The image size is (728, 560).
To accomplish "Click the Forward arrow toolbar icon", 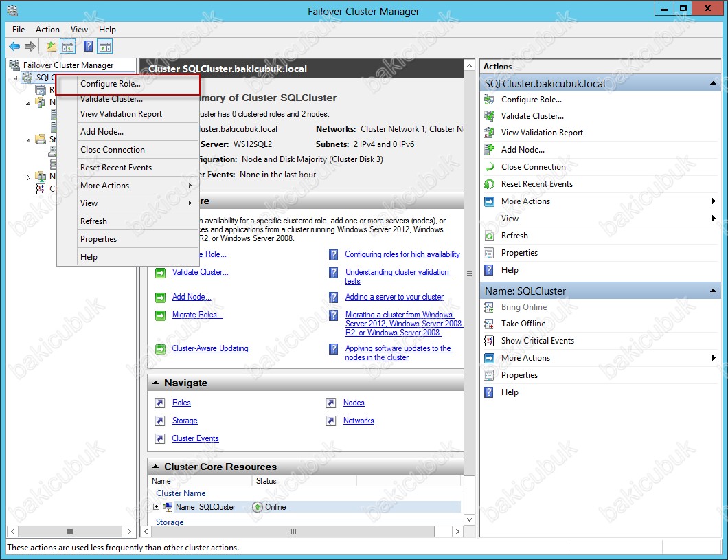I will pyautogui.click(x=30, y=47).
